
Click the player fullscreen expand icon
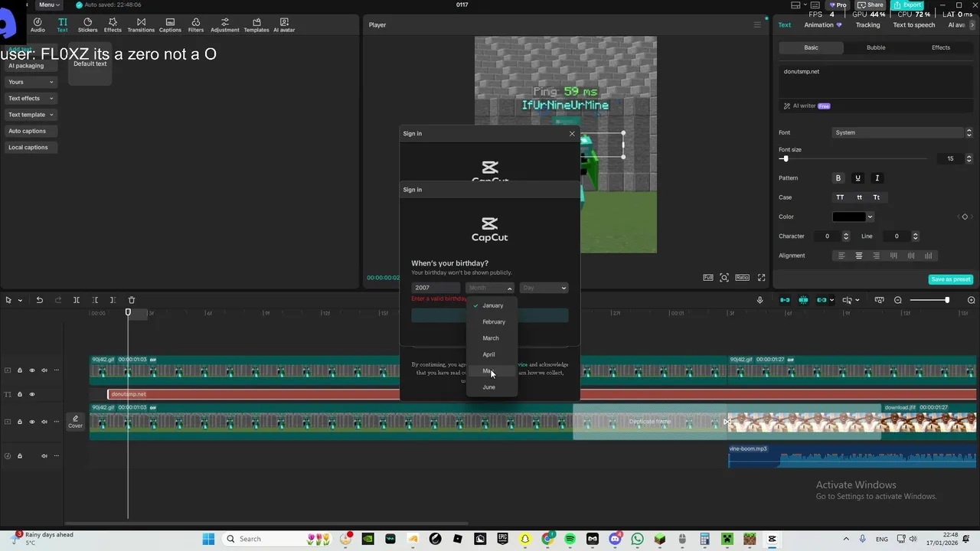pyautogui.click(x=761, y=278)
